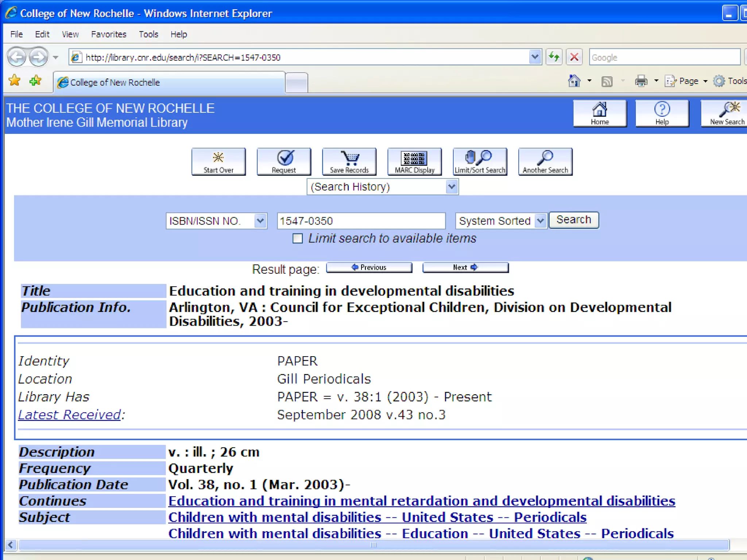
Task: Open the Favorites menu
Action: tap(108, 34)
